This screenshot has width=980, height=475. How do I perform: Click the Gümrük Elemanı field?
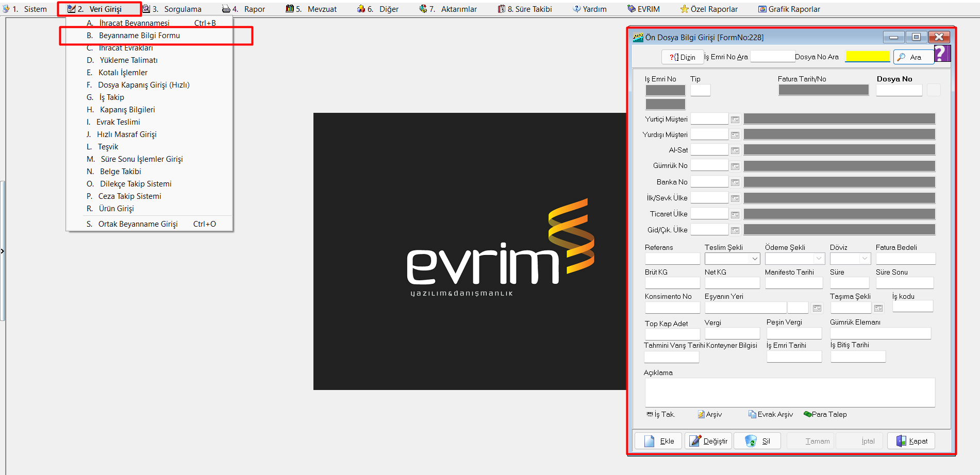tap(881, 333)
